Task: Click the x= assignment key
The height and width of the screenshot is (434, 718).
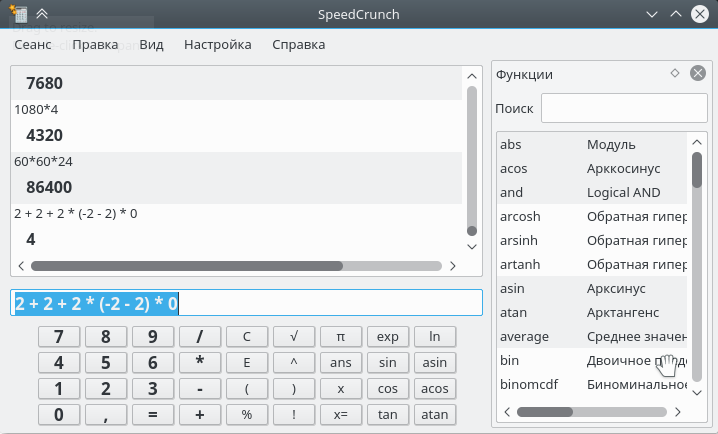Action: (x=341, y=415)
